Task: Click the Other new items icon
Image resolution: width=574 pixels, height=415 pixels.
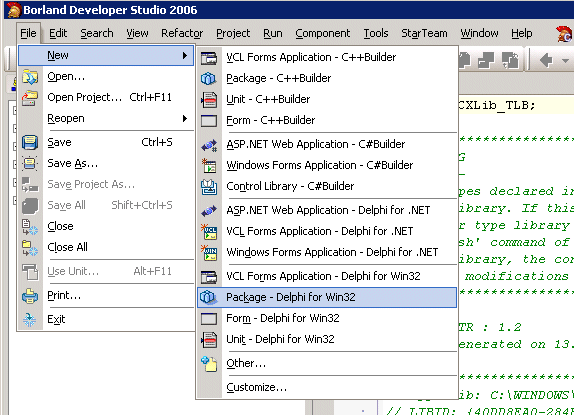Action: click(209, 363)
